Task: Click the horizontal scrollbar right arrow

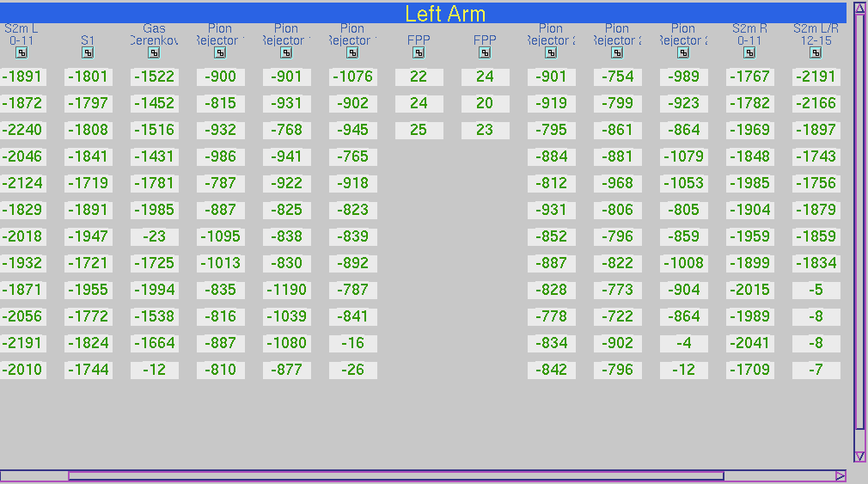Action: [840, 475]
